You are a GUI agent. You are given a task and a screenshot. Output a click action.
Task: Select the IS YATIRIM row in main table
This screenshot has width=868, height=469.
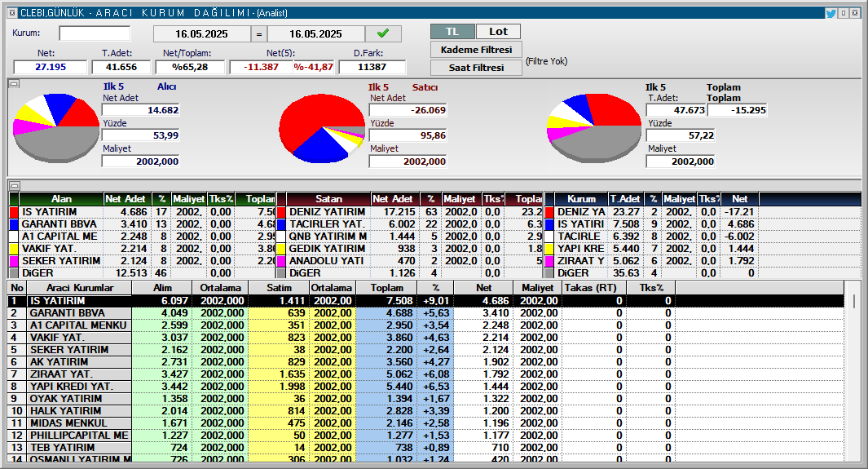click(x=425, y=301)
